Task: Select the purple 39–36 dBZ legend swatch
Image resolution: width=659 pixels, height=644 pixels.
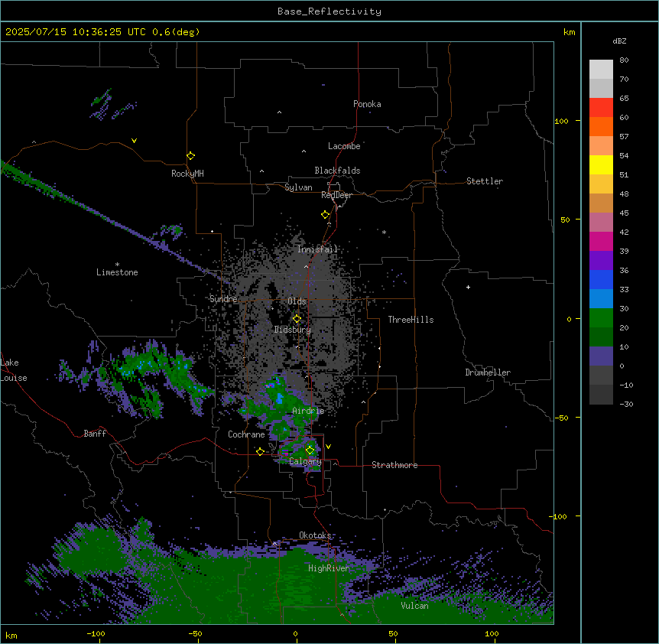Action: (x=601, y=260)
